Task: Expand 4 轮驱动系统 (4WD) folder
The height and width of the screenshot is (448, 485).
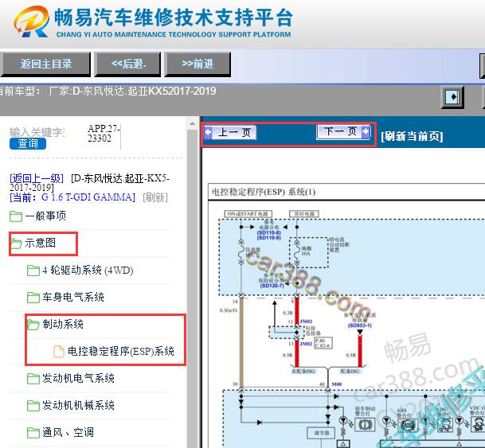Action: 88,271
